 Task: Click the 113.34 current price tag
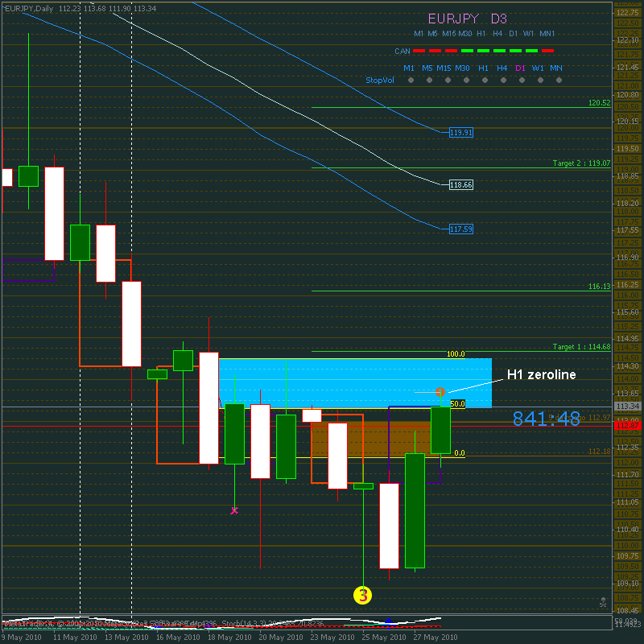pos(628,407)
